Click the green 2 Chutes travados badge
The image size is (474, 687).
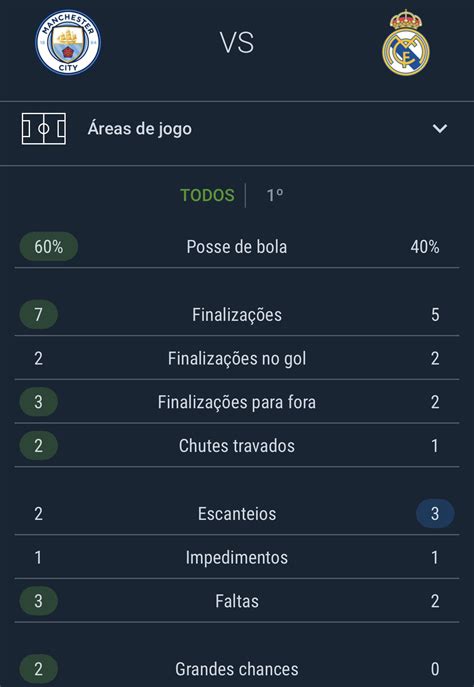39,446
